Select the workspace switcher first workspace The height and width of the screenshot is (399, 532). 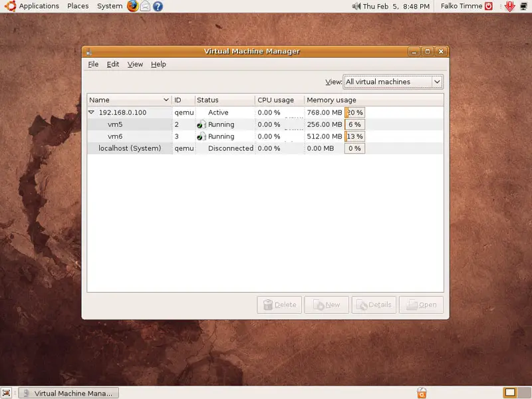point(509,392)
